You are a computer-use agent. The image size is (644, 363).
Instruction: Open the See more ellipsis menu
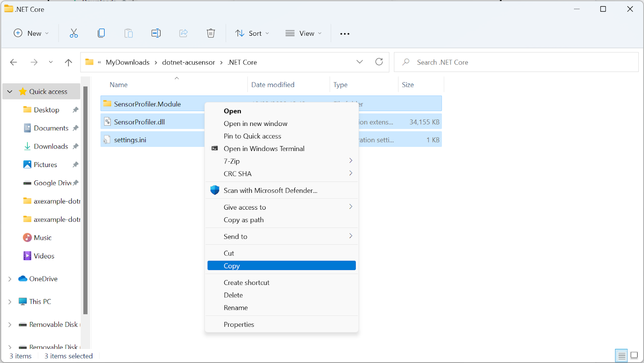click(x=345, y=34)
